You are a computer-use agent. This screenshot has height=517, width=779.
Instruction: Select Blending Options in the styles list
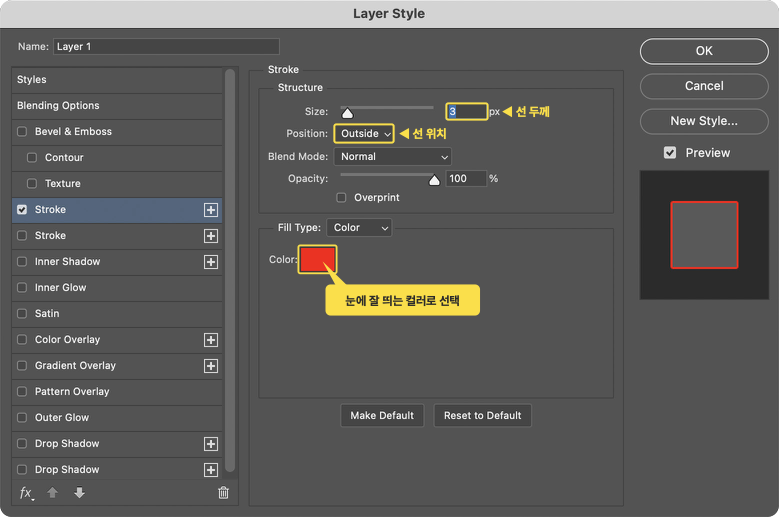117,106
